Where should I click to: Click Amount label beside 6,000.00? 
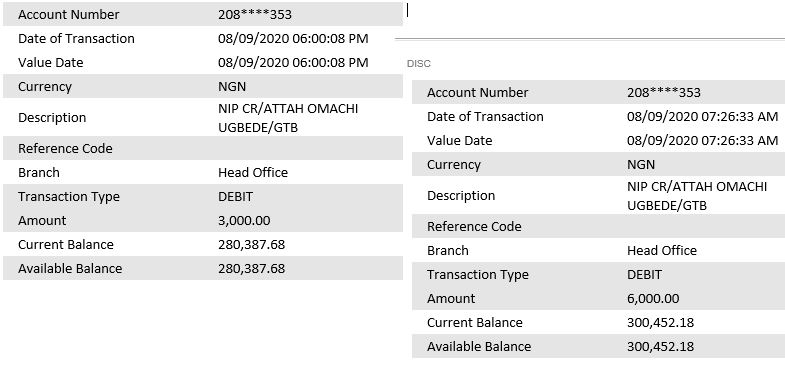(x=451, y=298)
